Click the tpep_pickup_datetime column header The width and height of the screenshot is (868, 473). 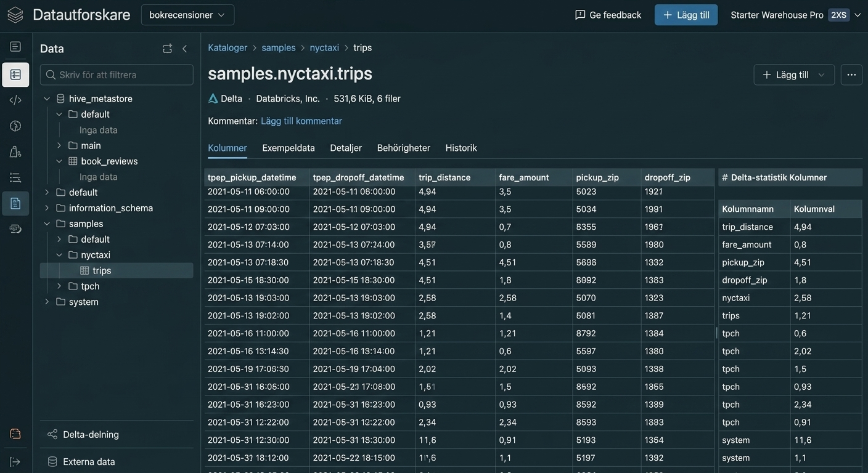256,177
